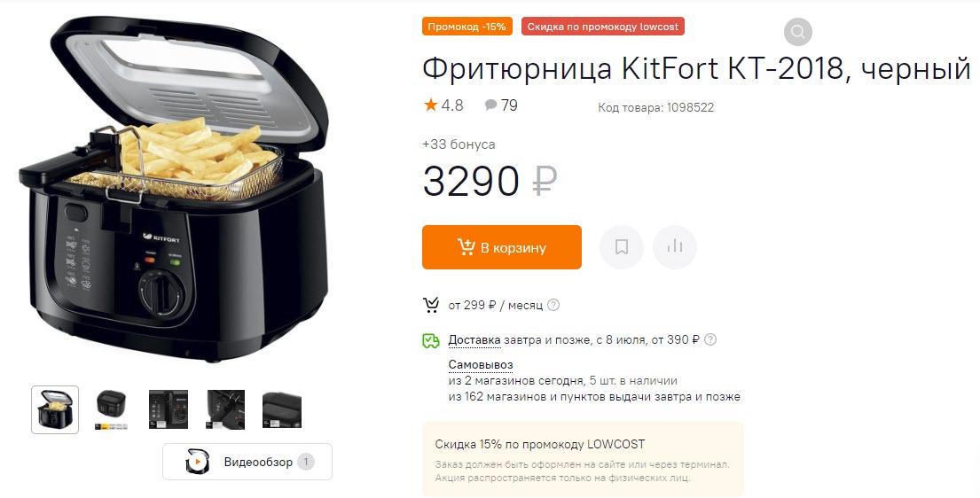
Task: Add item to favorites with bookmark icon
Action: tap(621, 247)
